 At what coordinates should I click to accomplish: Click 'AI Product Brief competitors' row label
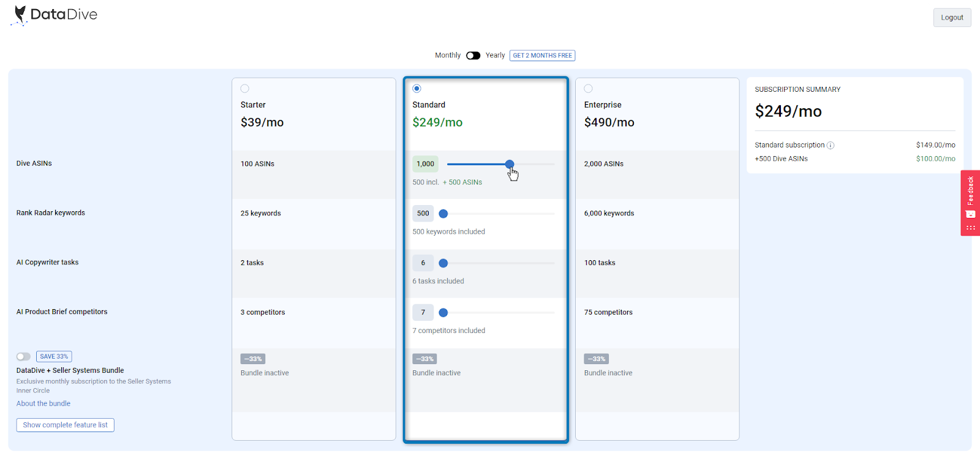pyautogui.click(x=62, y=312)
